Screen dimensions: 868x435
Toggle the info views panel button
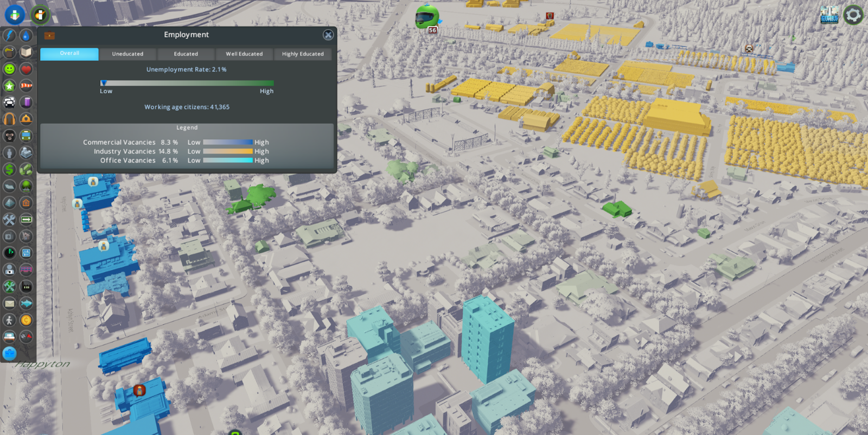point(15,15)
